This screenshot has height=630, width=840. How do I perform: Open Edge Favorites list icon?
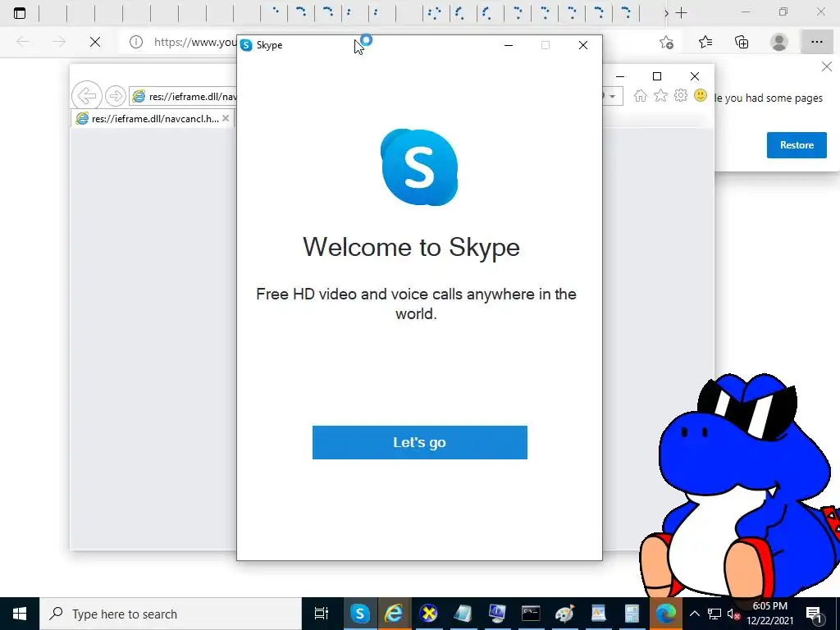pos(705,42)
